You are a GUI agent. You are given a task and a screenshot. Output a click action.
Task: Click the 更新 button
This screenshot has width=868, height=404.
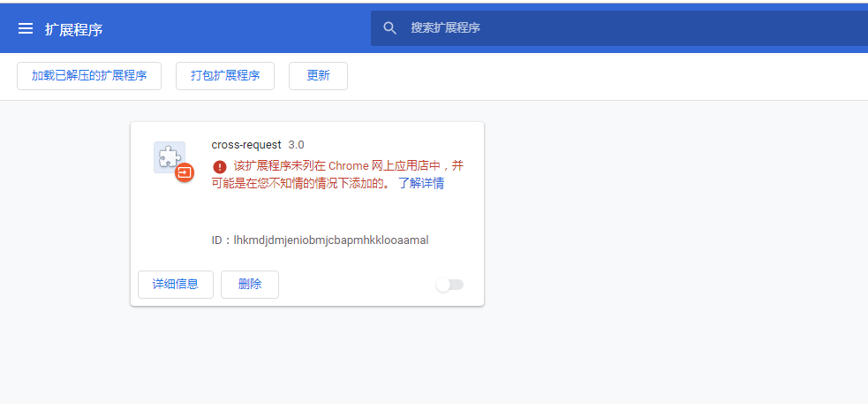pos(318,76)
